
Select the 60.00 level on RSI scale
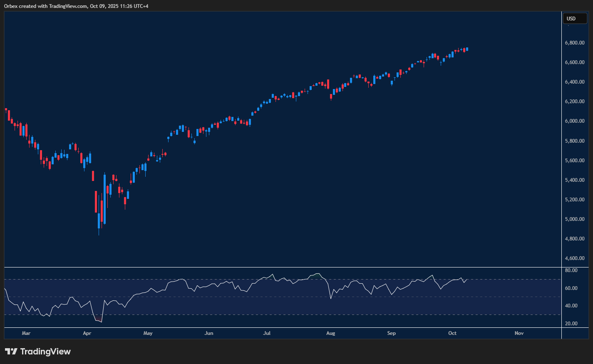point(571,288)
